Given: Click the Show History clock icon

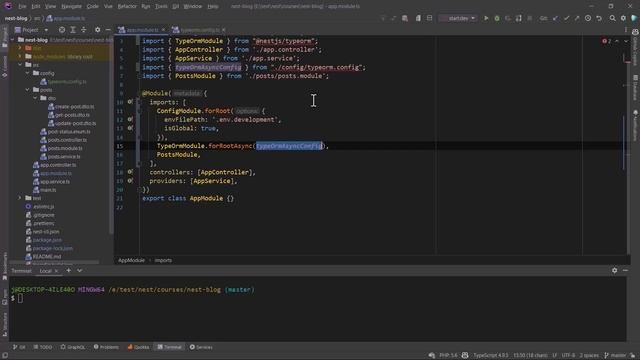Looking at the screenshot, I should coord(588,18).
